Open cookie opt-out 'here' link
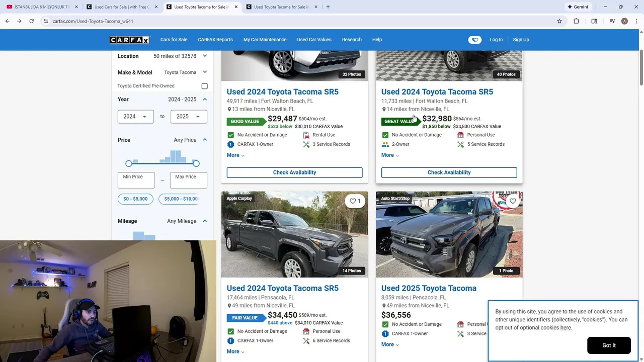Screen dimensions: 644x362 tap(566, 328)
